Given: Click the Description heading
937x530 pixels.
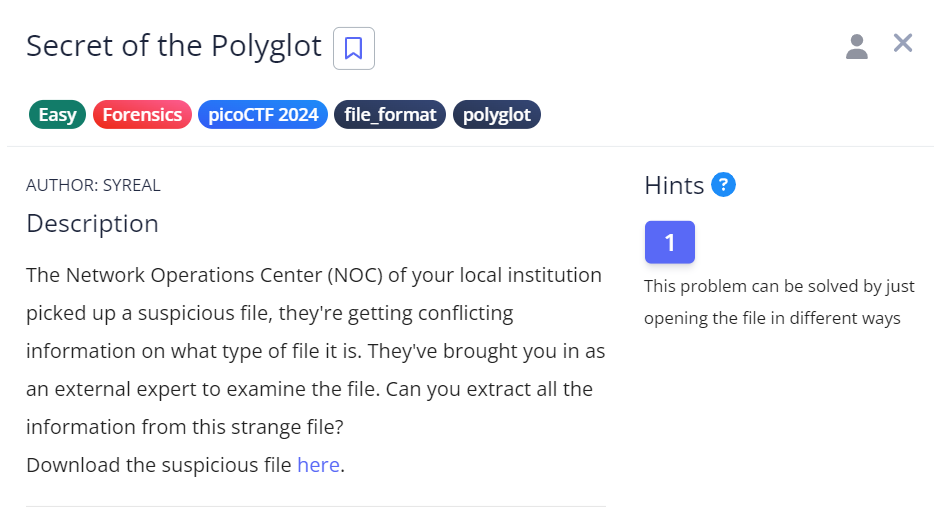Looking at the screenshot, I should pos(92,223).
